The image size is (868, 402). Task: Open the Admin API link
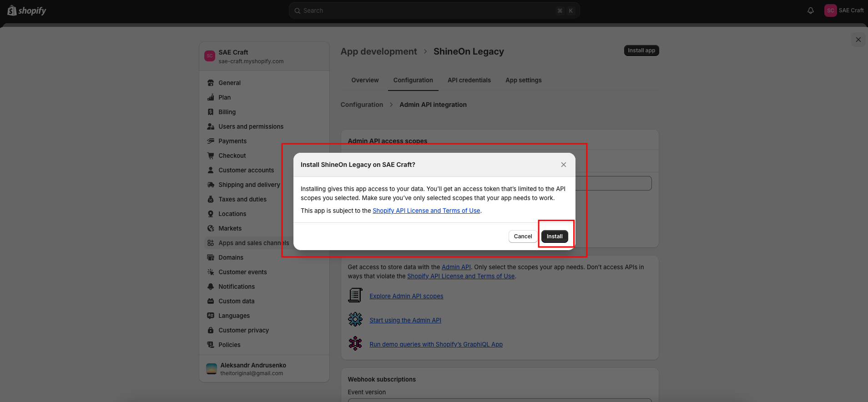point(456,267)
